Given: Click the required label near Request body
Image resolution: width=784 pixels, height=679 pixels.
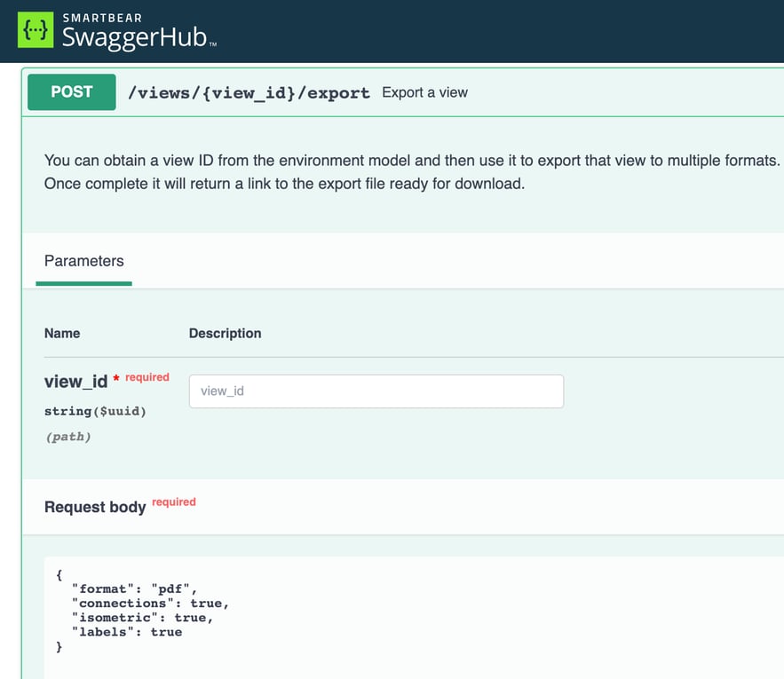Looking at the screenshot, I should pos(173,501).
